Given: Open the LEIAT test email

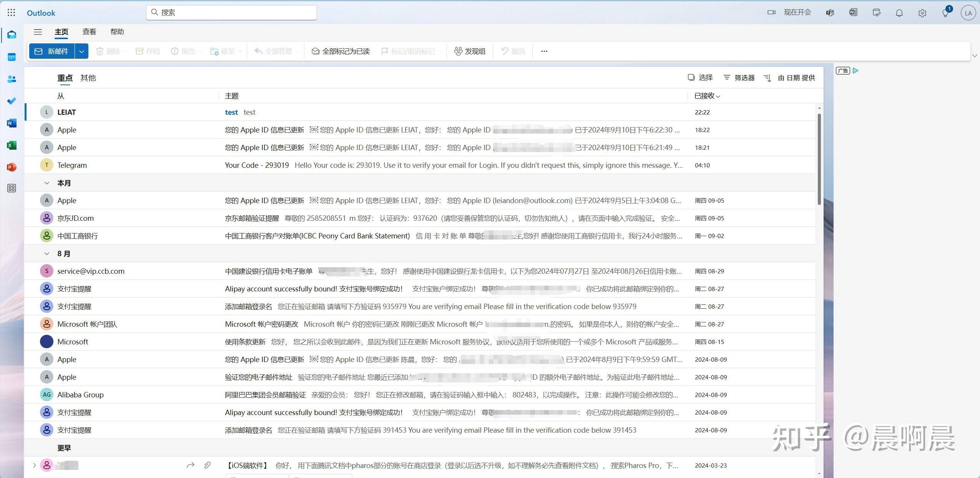Looking at the screenshot, I should click(420, 112).
